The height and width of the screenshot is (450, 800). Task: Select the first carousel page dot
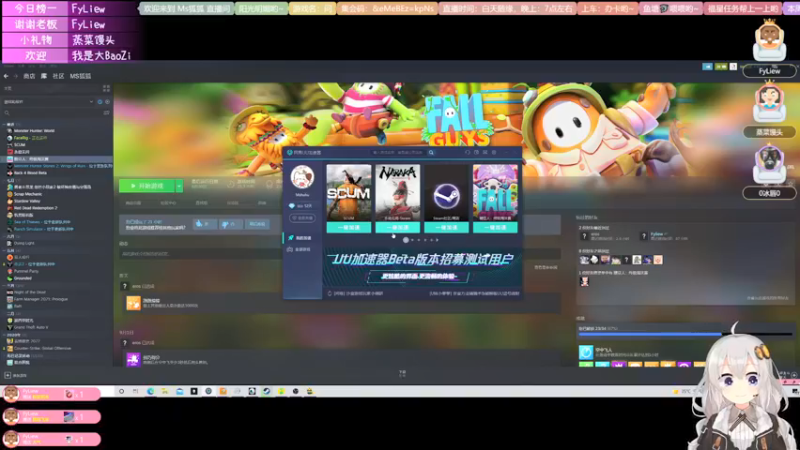406,240
